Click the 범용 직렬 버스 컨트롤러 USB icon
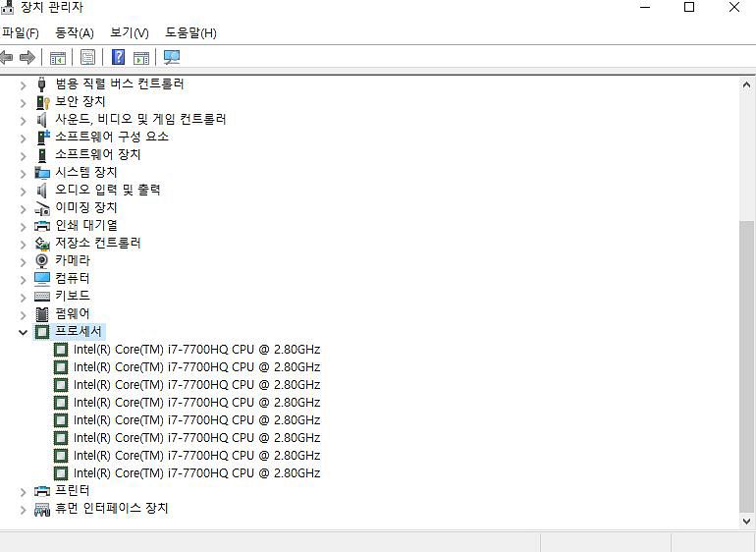This screenshot has width=756, height=552. pyautogui.click(x=42, y=83)
